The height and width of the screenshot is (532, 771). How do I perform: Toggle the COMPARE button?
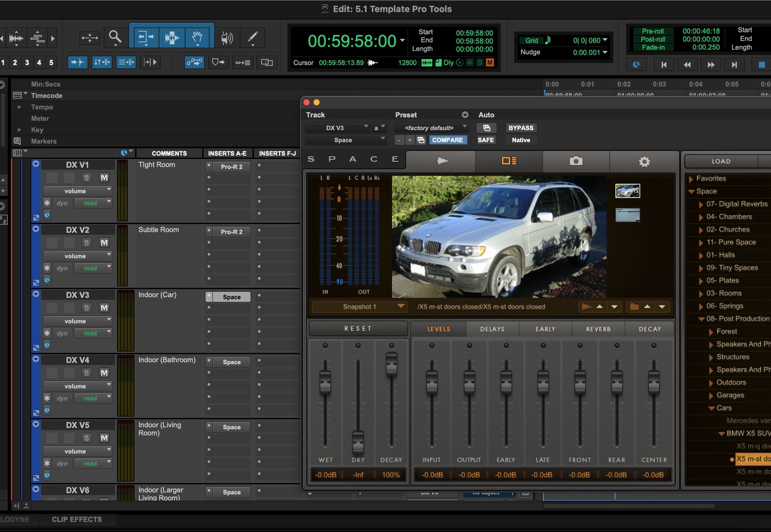(x=447, y=140)
